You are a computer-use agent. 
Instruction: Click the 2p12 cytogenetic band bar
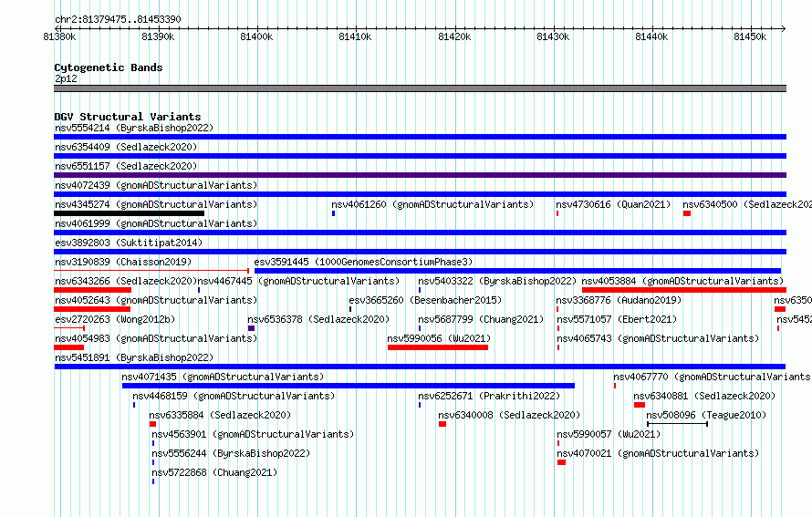(x=420, y=88)
